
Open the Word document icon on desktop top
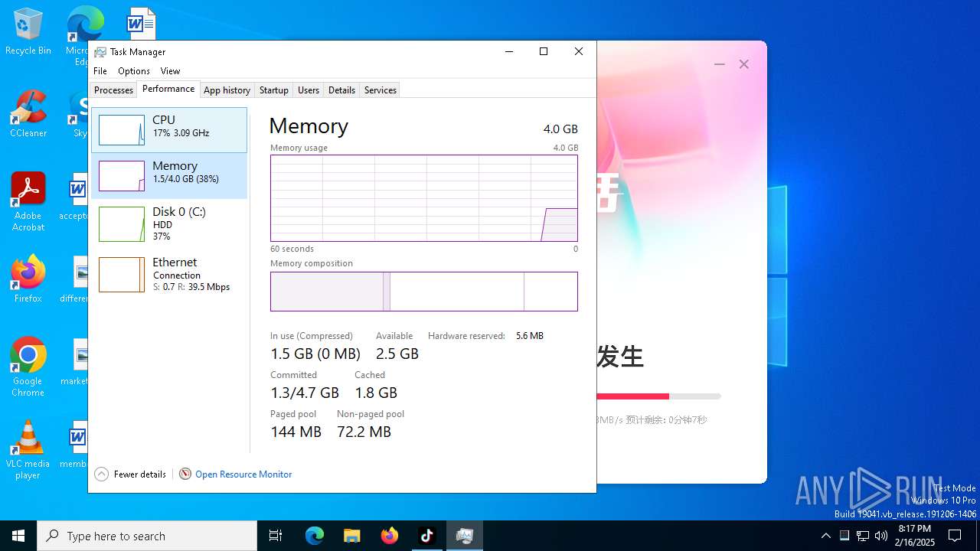(141, 23)
